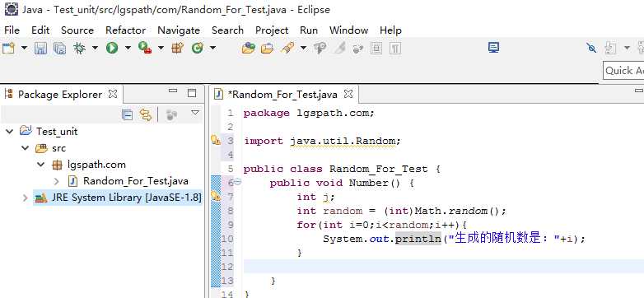
Task: Open the Window menu
Action: click(348, 30)
